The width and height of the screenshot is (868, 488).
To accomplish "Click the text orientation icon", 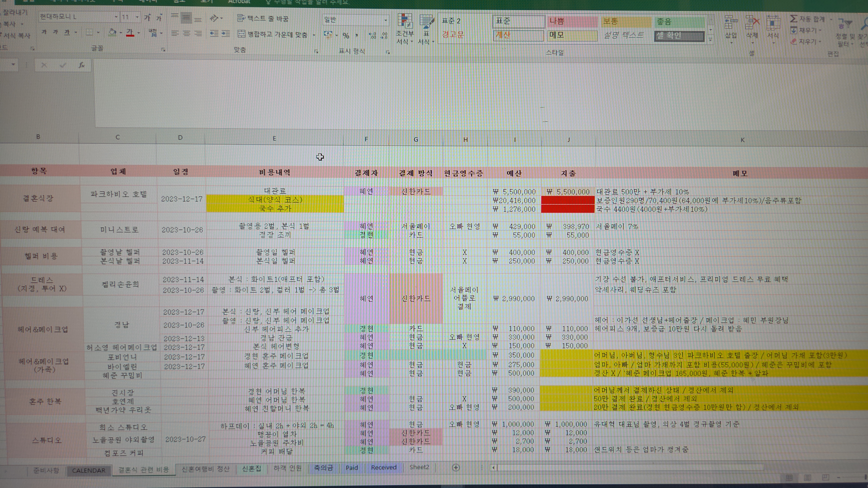I will [214, 18].
